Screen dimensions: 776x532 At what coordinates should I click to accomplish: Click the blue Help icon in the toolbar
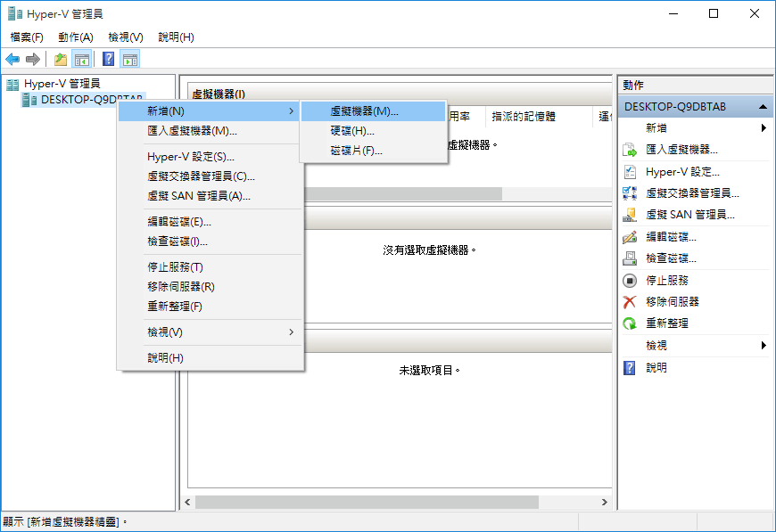[x=108, y=60]
